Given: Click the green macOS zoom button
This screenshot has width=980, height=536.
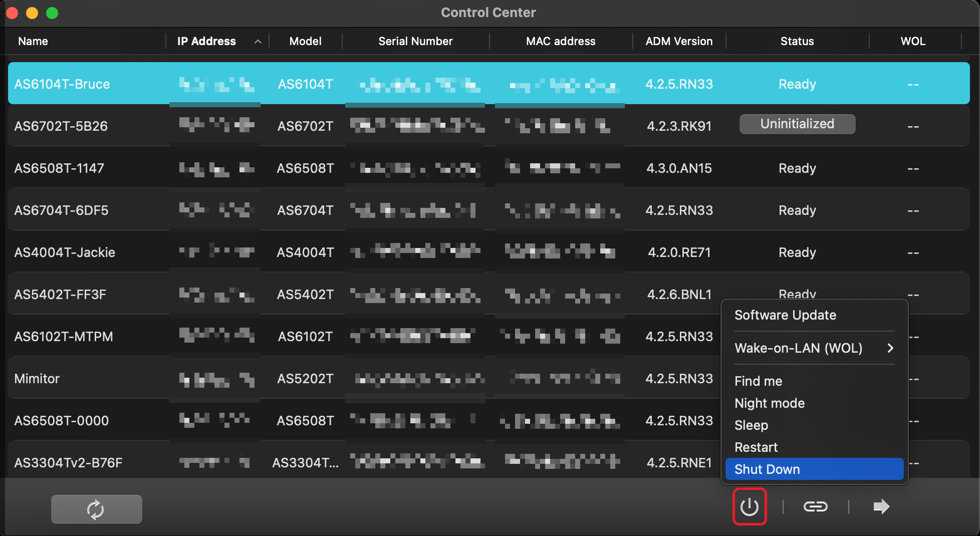Looking at the screenshot, I should 52,13.
